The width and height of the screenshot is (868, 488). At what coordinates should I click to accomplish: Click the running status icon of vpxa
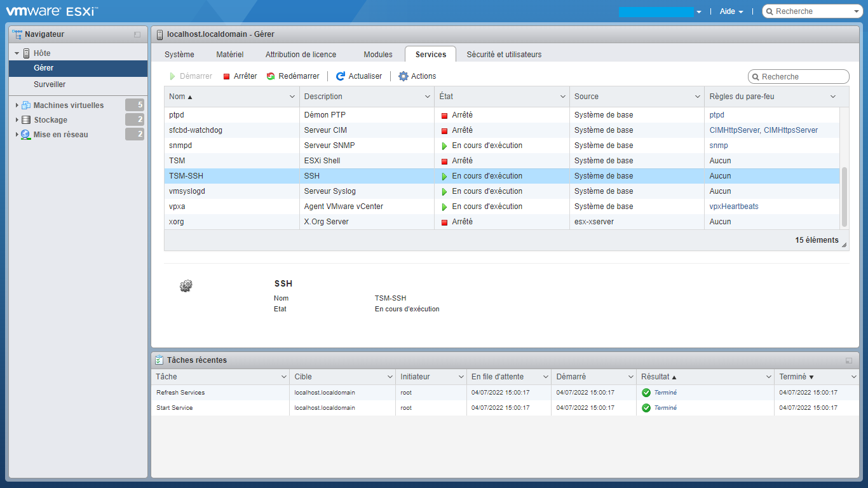click(x=445, y=207)
